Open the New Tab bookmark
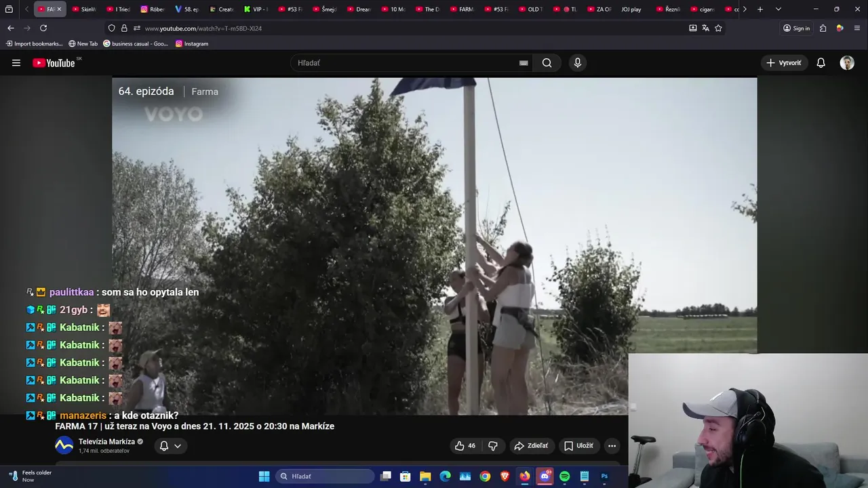 click(83, 43)
